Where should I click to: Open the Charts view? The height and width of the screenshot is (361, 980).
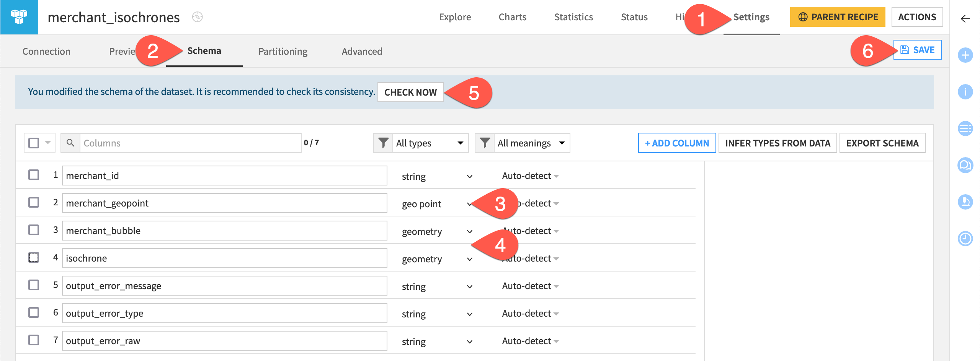[512, 17]
